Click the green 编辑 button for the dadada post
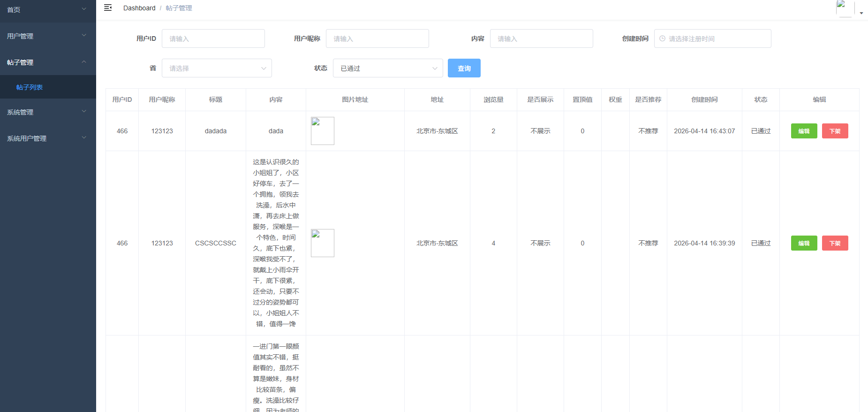 [x=804, y=131]
